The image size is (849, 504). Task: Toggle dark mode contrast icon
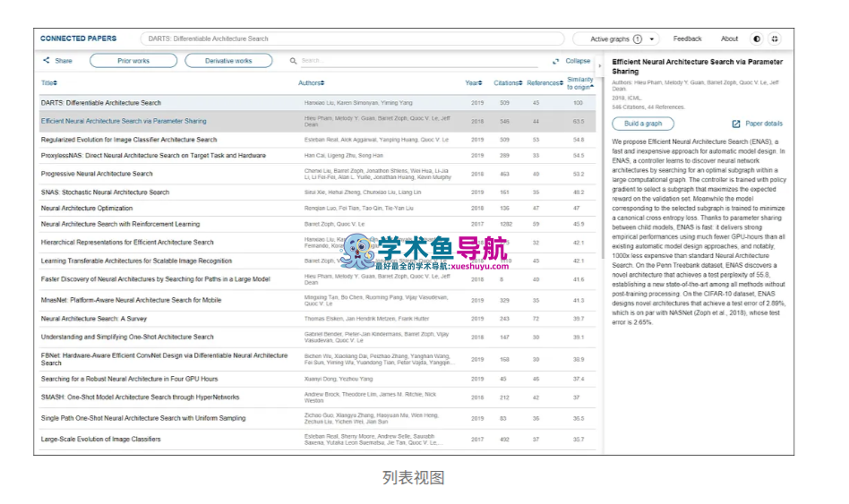[757, 39]
